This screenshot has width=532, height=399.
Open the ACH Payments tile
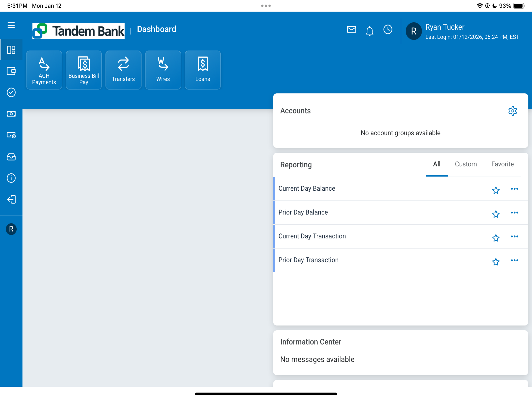(x=44, y=70)
